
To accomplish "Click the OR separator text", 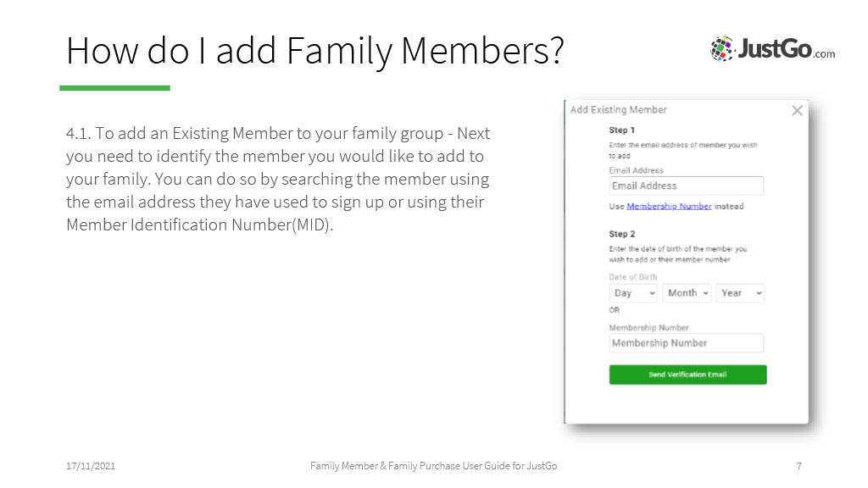I will (614, 310).
